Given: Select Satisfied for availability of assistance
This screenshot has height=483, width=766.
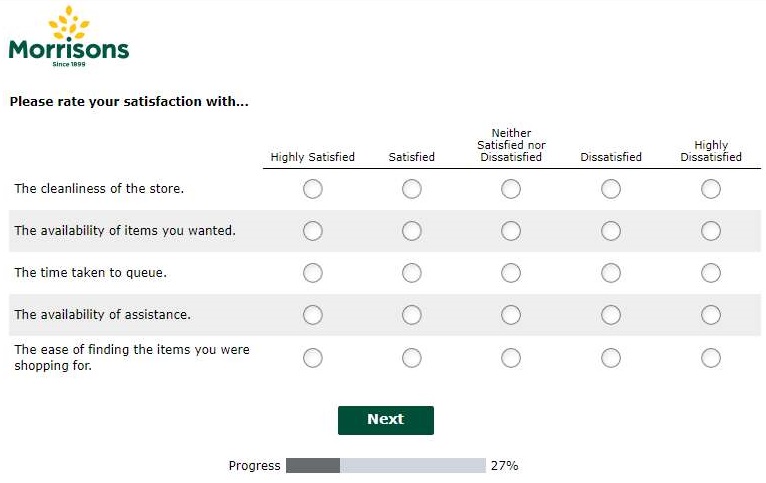Looking at the screenshot, I should pos(412,315).
